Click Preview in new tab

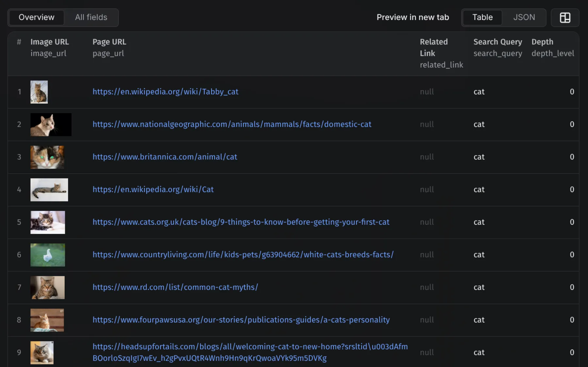pos(413,17)
